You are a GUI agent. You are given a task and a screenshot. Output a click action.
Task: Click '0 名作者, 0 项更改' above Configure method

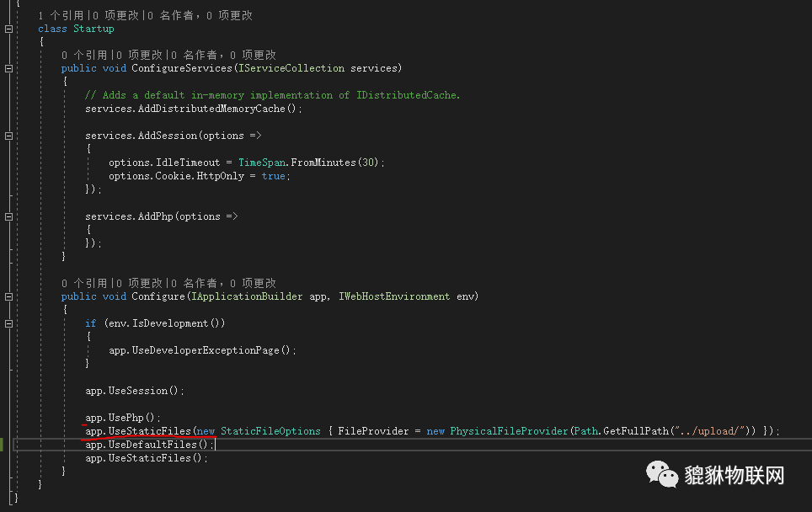(223, 283)
